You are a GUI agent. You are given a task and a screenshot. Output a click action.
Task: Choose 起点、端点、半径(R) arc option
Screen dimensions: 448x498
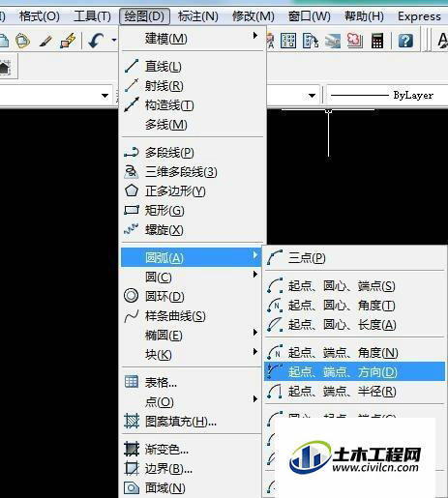354,392
